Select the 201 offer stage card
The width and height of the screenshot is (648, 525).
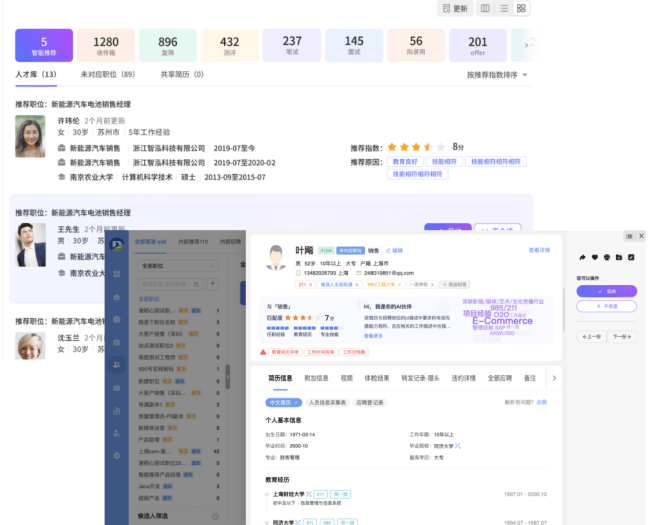coord(478,46)
